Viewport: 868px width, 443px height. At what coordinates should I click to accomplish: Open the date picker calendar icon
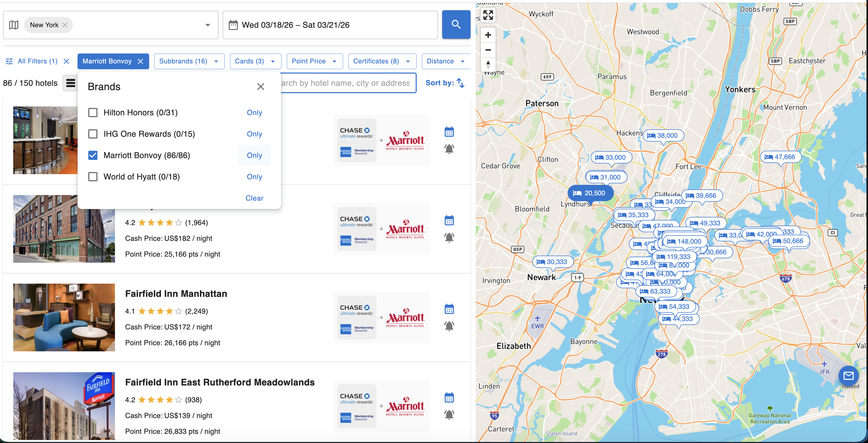click(233, 25)
